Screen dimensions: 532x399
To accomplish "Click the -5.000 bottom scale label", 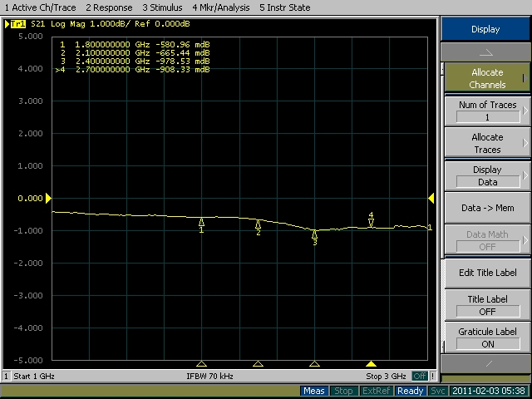I will (28, 360).
